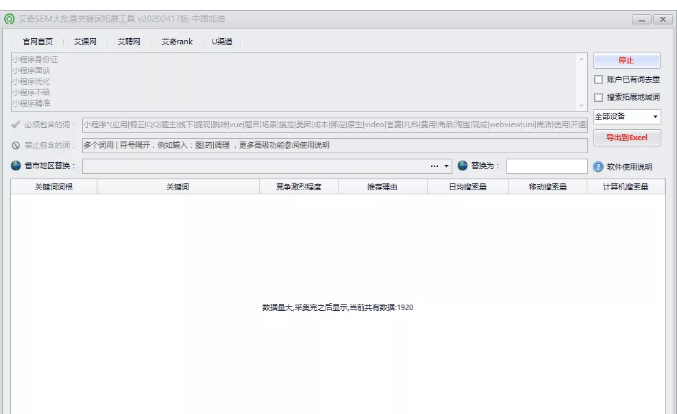Click the status message showing 1920 records
677x414 pixels.
tap(338, 307)
